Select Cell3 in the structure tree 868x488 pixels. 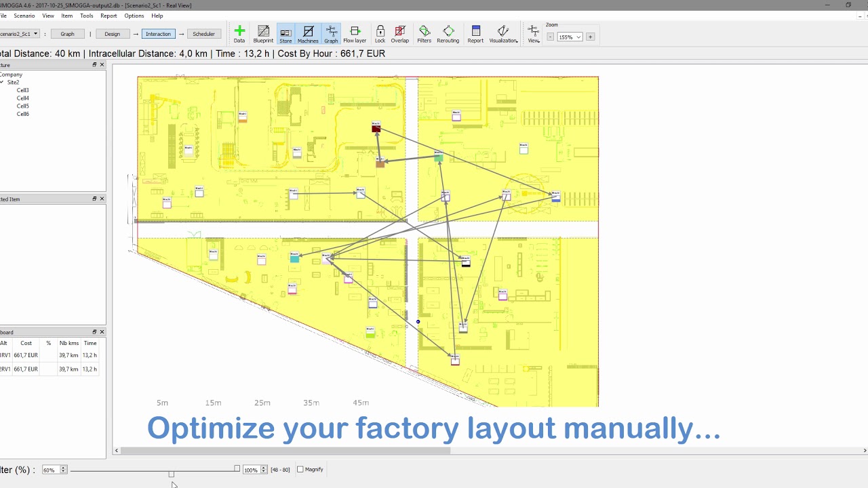23,90
